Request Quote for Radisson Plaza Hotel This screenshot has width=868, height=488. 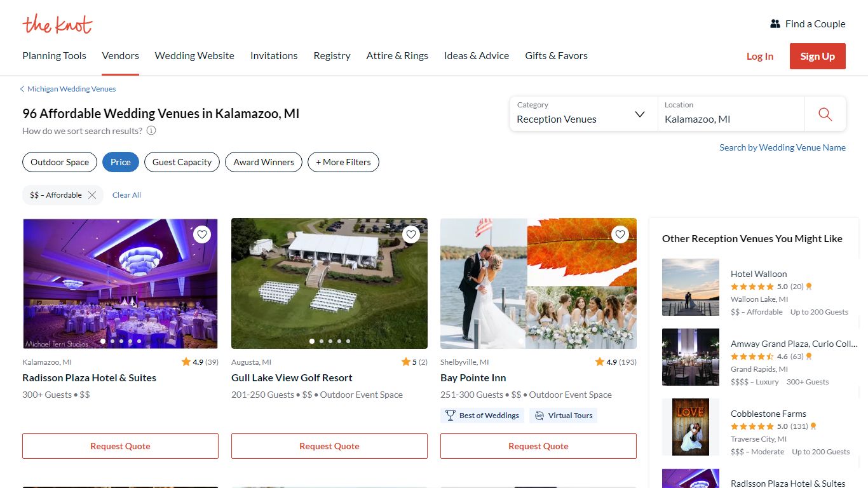[x=120, y=446]
